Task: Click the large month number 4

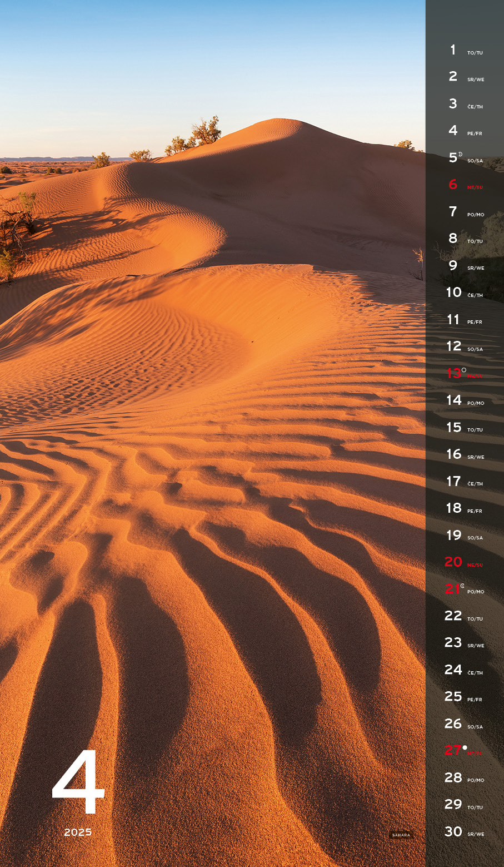Action: click(x=78, y=781)
